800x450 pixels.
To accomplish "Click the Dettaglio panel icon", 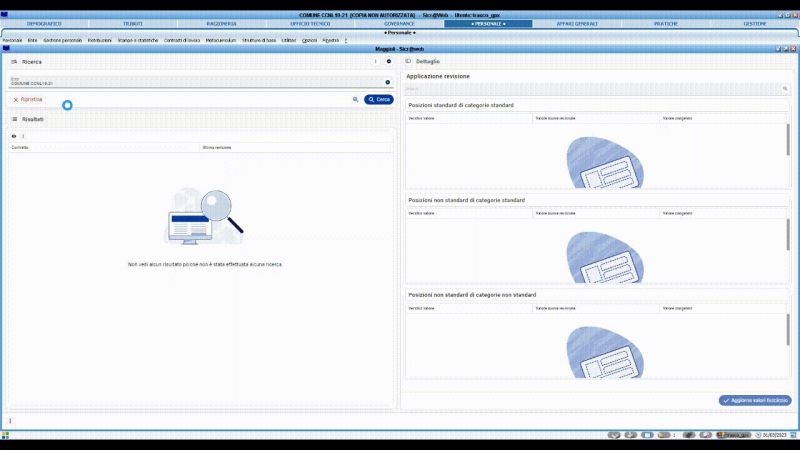I will coord(408,61).
